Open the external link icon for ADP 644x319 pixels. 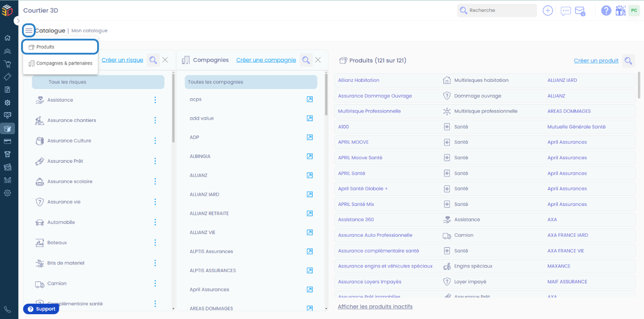pos(309,137)
